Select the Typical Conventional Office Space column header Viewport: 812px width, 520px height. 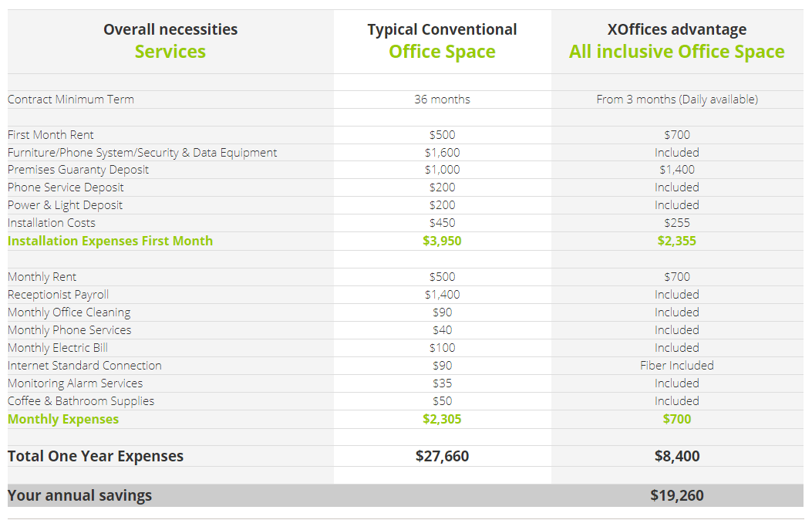click(x=442, y=40)
